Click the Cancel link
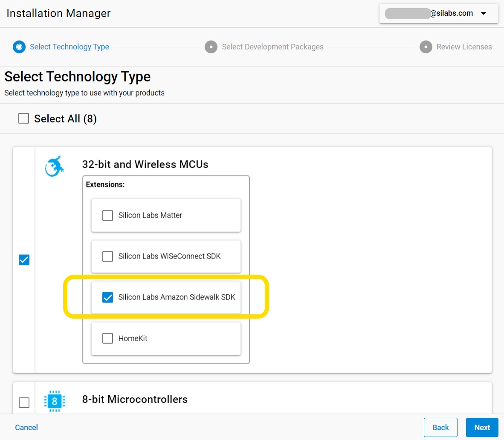Viewport: 504px width, 440px height. [x=26, y=427]
